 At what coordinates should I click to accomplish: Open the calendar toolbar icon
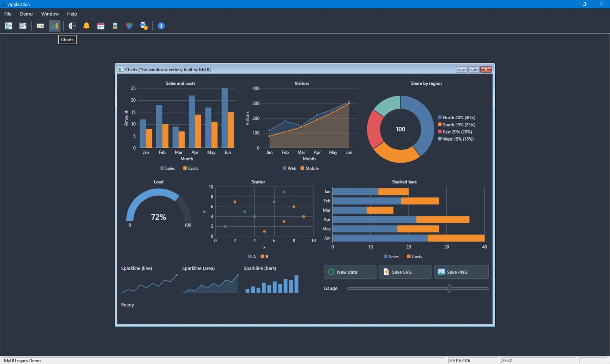pos(101,26)
